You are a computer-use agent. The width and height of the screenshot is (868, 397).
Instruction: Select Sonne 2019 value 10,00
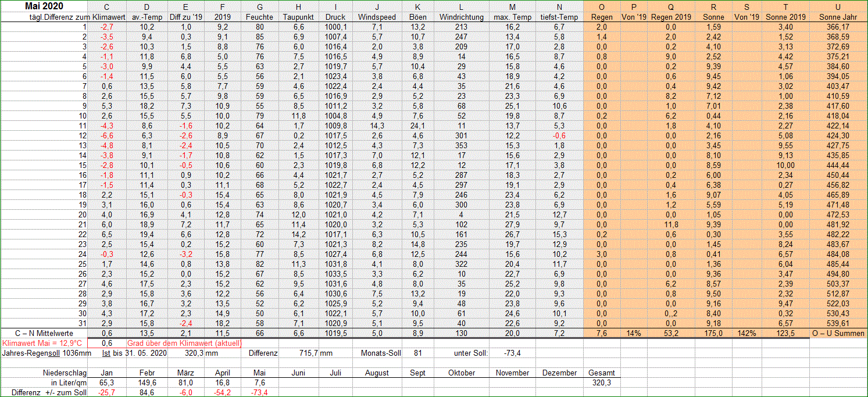785,165
